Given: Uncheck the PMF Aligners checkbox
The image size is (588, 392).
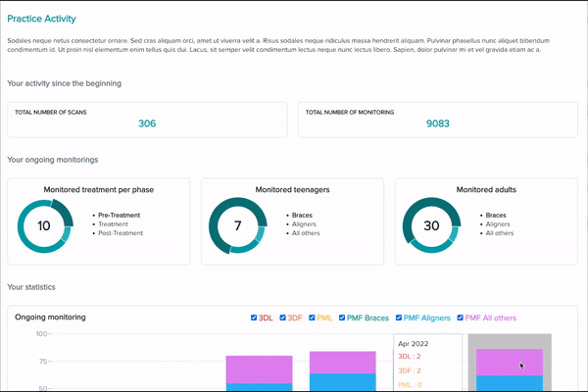Looking at the screenshot, I should click(x=399, y=318).
